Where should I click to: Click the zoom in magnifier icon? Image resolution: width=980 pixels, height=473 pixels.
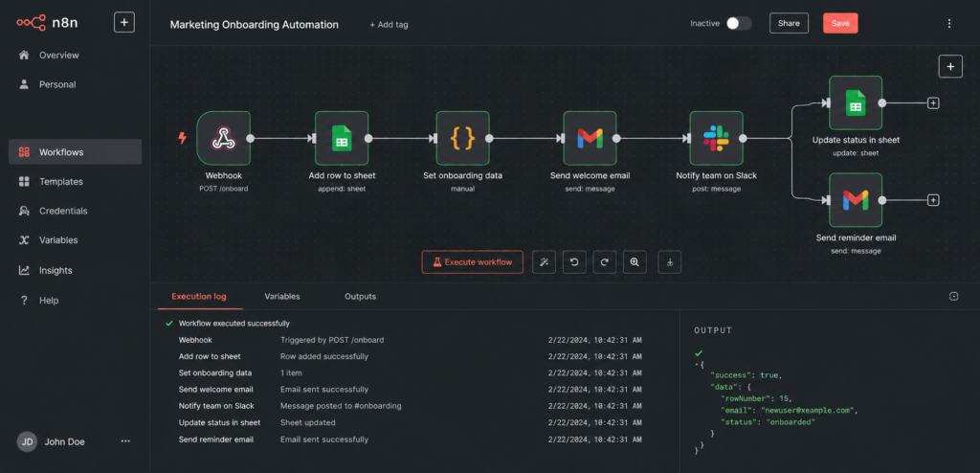pyautogui.click(x=635, y=262)
